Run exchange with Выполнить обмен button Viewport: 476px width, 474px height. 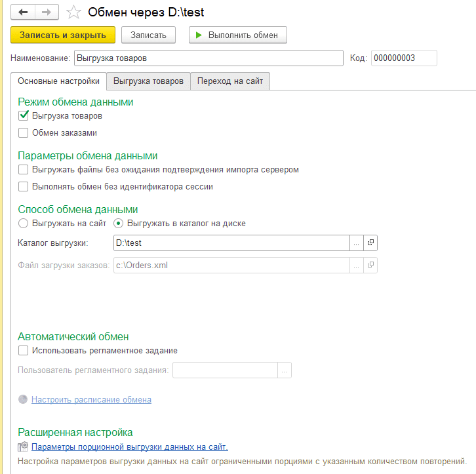238,35
